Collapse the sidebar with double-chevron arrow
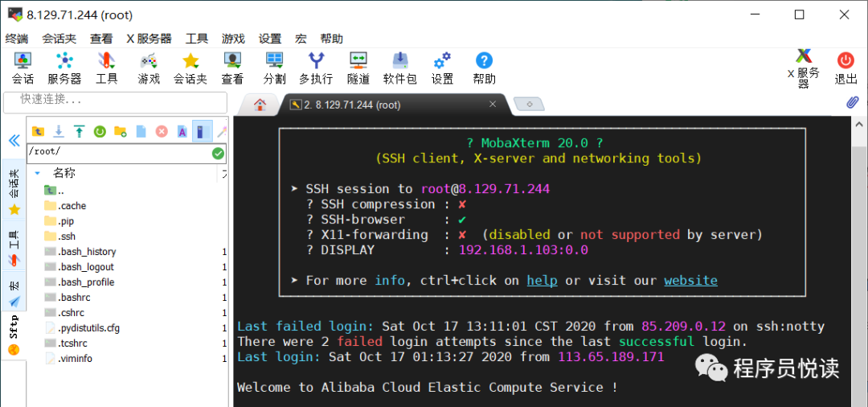 click(x=14, y=141)
